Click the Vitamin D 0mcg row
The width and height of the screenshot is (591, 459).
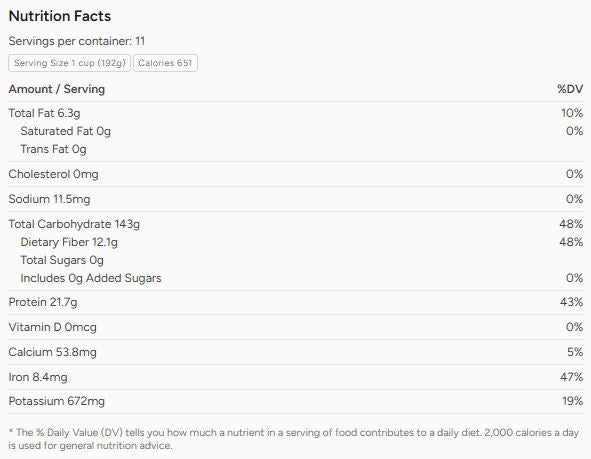(296, 327)
